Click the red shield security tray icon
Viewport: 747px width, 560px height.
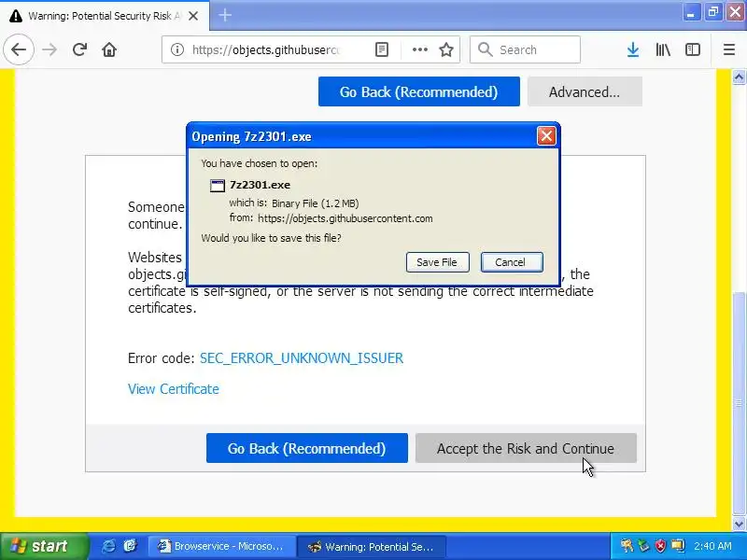660,546
